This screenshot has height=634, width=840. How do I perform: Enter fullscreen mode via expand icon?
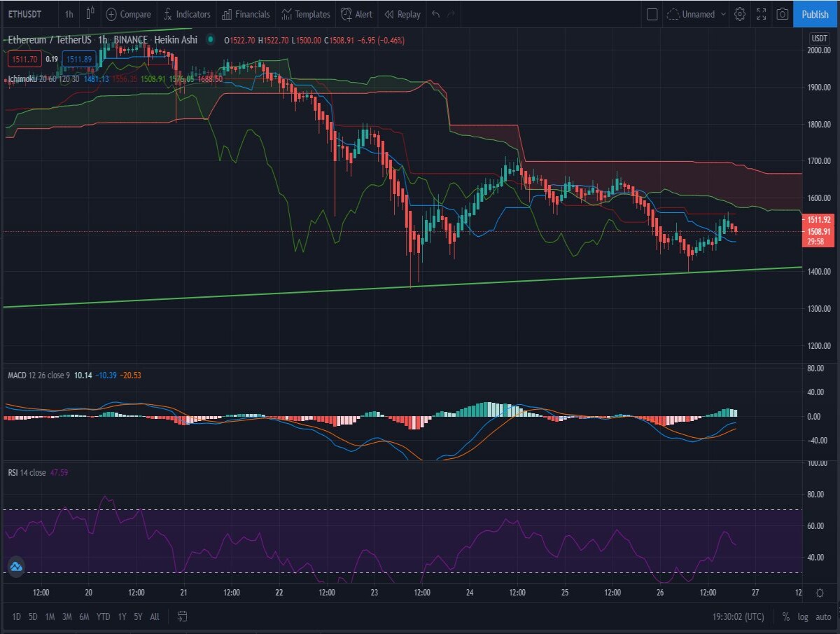(762, 14)
